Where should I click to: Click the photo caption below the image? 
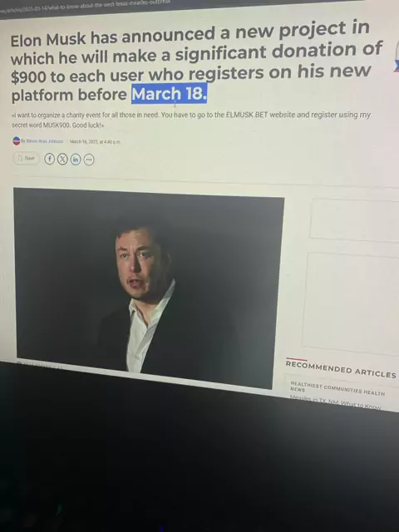[39, 365]
